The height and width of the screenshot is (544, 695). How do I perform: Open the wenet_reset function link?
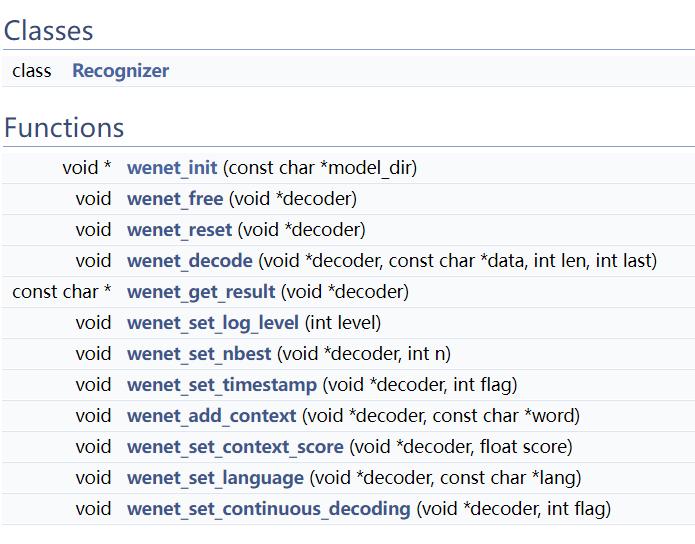(x=180, y=230)
